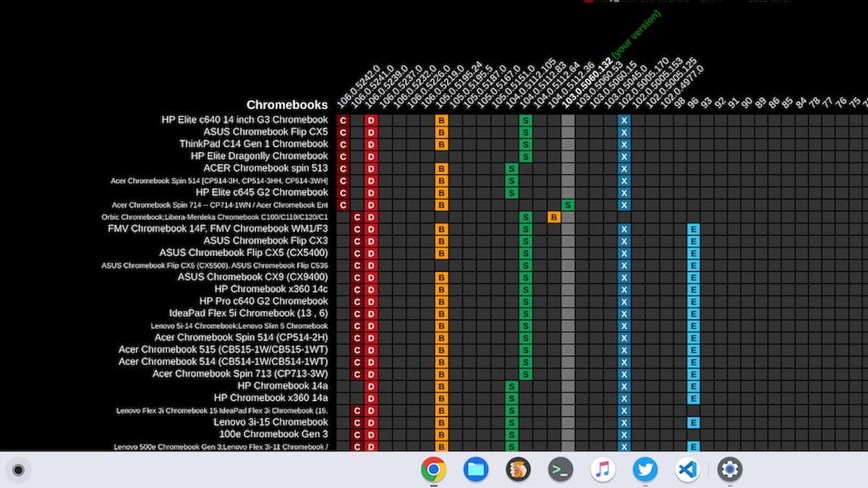Click orange B cell for ThinkPad C14 Gen 1
Viewport: 868px width, 488px height.
441,145
